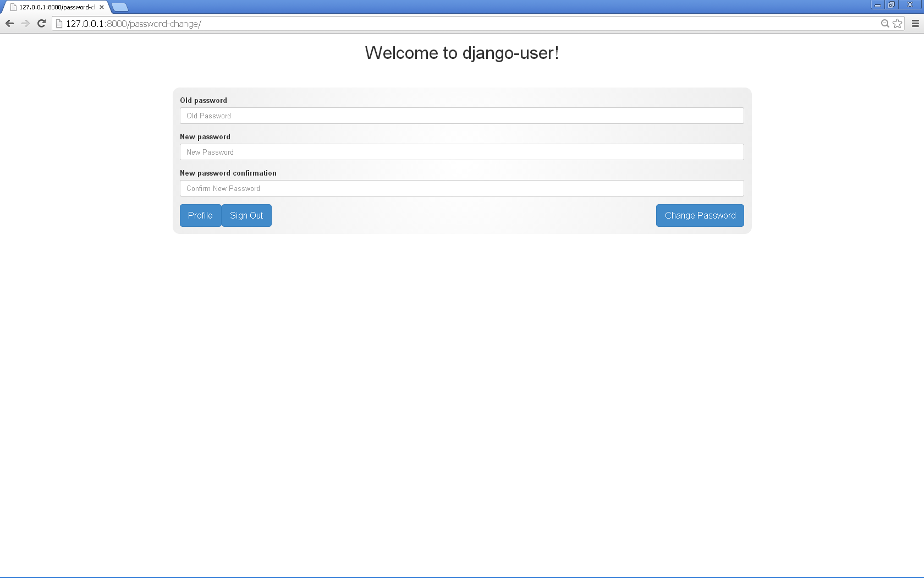Click the browser forward arrow
This screenshot has width=924, height=578.
[25, 23]
